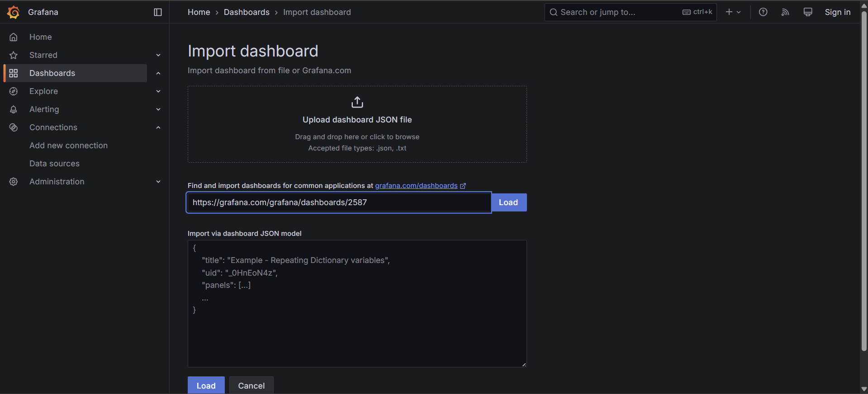This screenshot has width=868, height=394.
Task: Click the Explore compass icon
Action: coord(14,91)
